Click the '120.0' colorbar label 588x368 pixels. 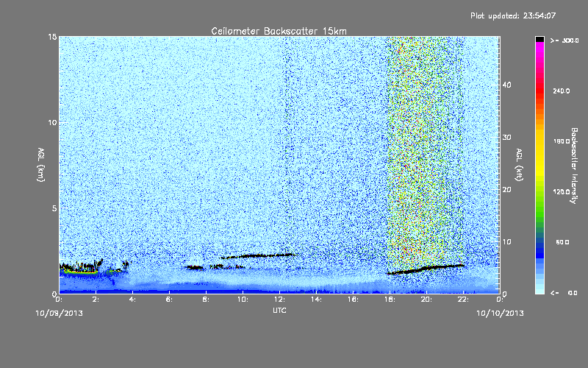point(562,191)
